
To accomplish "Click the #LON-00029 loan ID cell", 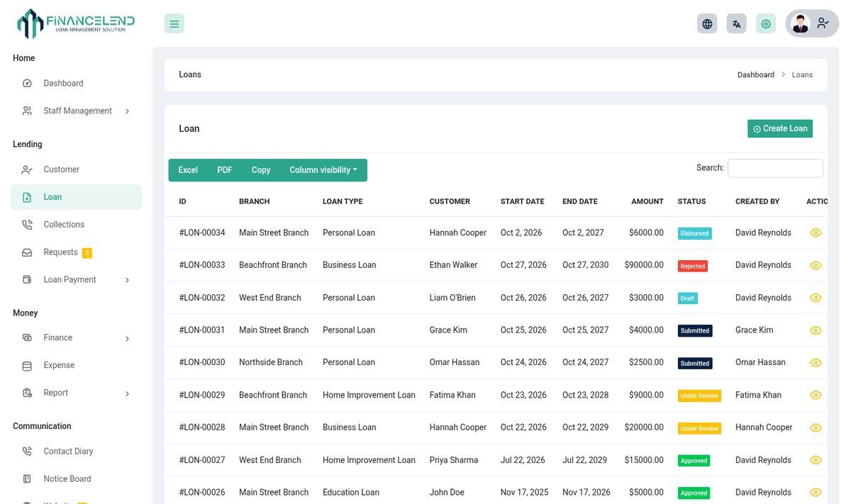I will coord(202,395).
